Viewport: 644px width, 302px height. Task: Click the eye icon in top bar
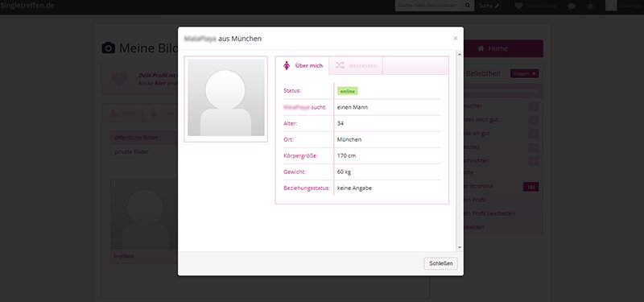pyautogui.click(x=591, y=6)
